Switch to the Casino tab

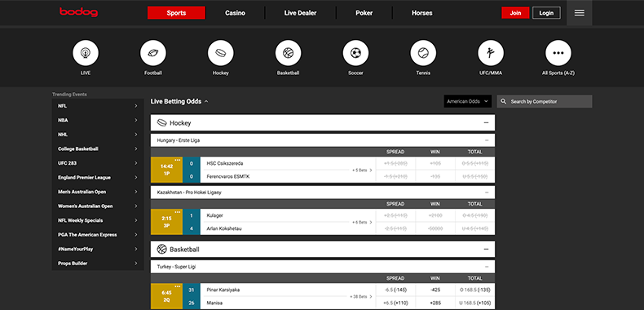(235, 13)
